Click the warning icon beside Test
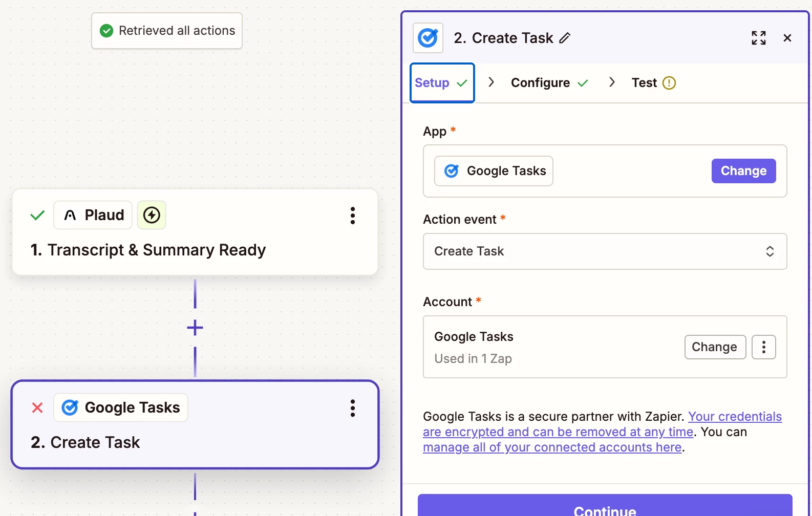Viewport: 812px width, 516px height. point(669,83)
